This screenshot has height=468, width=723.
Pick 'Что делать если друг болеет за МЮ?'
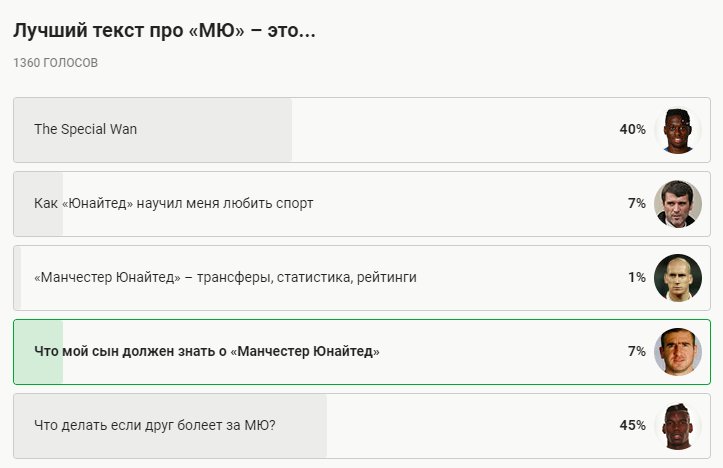point(155,426)
